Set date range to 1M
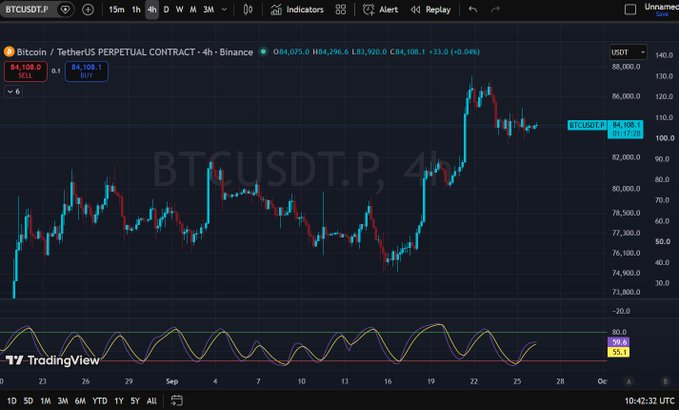The height and width of the screenshot is (410, 679). coord(45,401)
